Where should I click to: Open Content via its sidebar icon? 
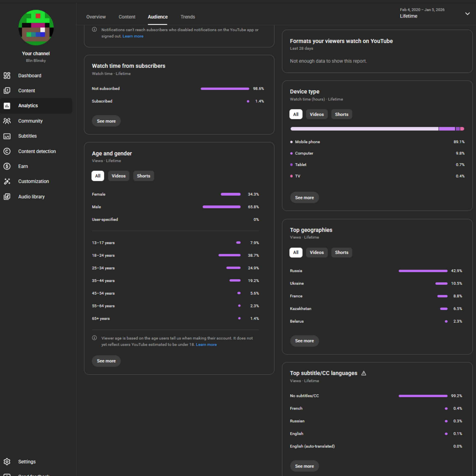(7, 90)
